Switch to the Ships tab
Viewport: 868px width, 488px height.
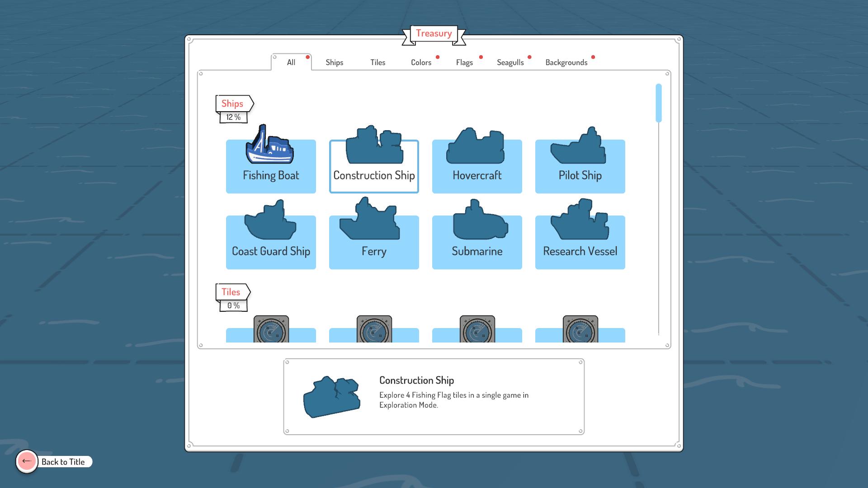point(334,62)
